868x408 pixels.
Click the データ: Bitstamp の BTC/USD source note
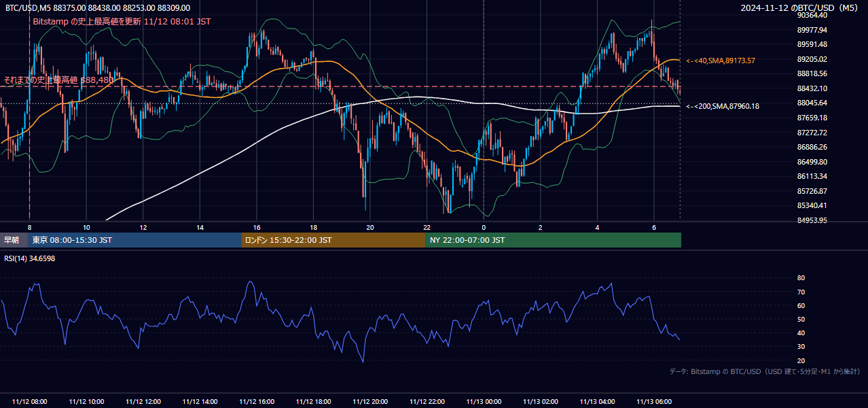(765, 371)
